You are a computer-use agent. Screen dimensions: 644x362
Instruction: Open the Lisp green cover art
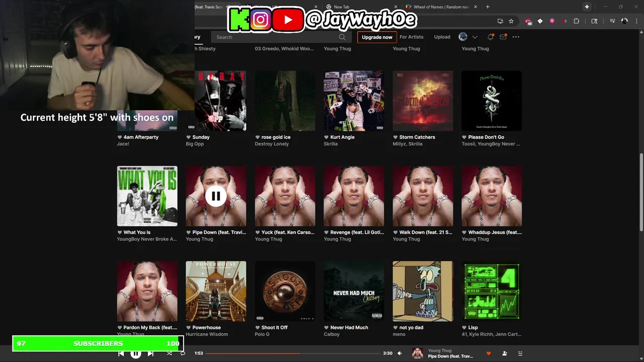coord(492,291)
